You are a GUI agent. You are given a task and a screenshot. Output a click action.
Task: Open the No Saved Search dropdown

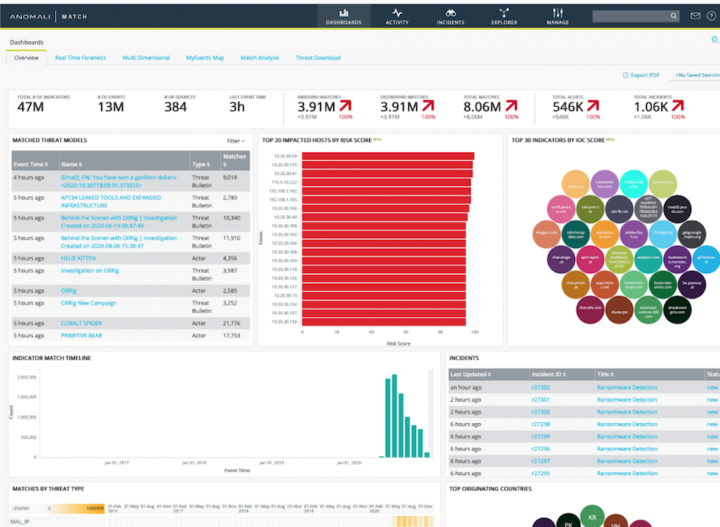coord(697,75)
